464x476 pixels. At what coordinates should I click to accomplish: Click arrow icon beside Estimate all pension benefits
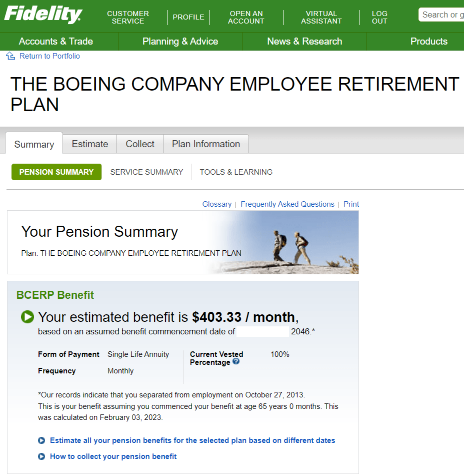point(41,440)
